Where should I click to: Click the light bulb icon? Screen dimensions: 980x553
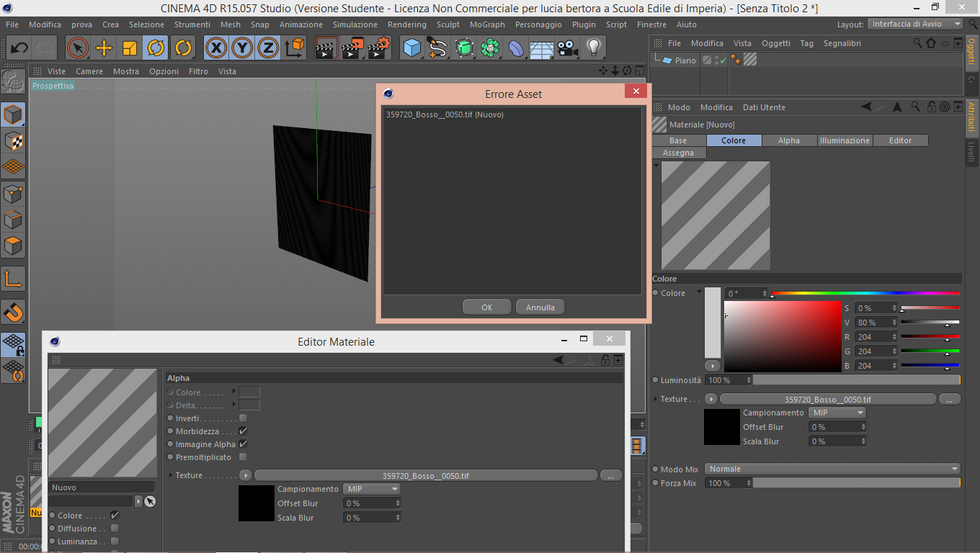click(x=593, y=48)
